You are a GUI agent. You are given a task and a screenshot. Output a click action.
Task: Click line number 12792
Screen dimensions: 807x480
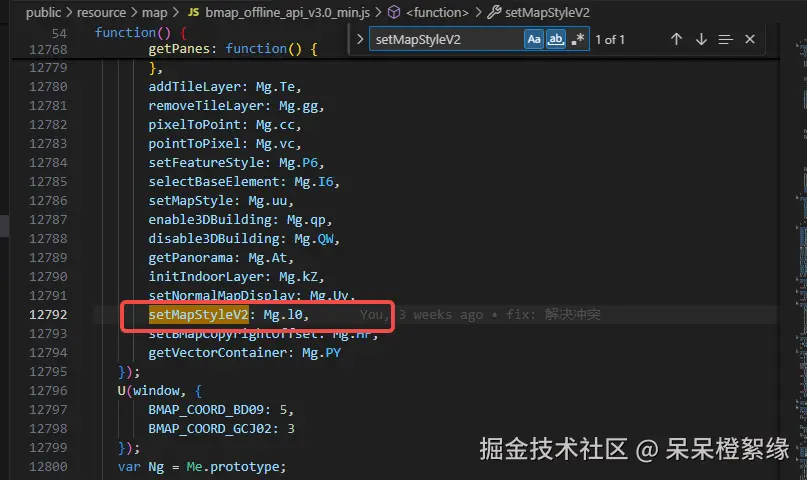(48, 314)
